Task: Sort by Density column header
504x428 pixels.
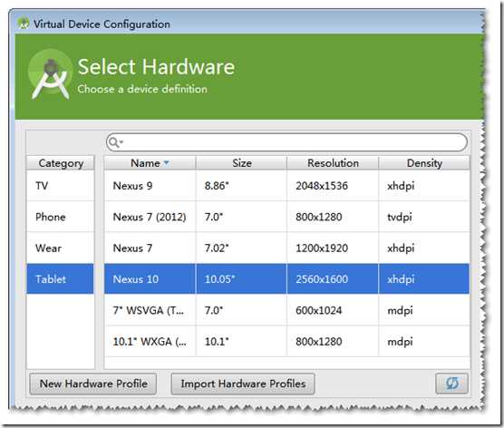Action: coord(424,163)
